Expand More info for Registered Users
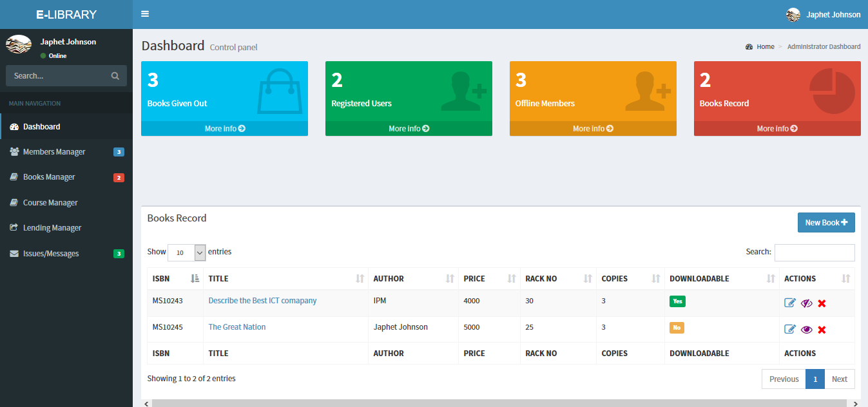 pos(409,129)
